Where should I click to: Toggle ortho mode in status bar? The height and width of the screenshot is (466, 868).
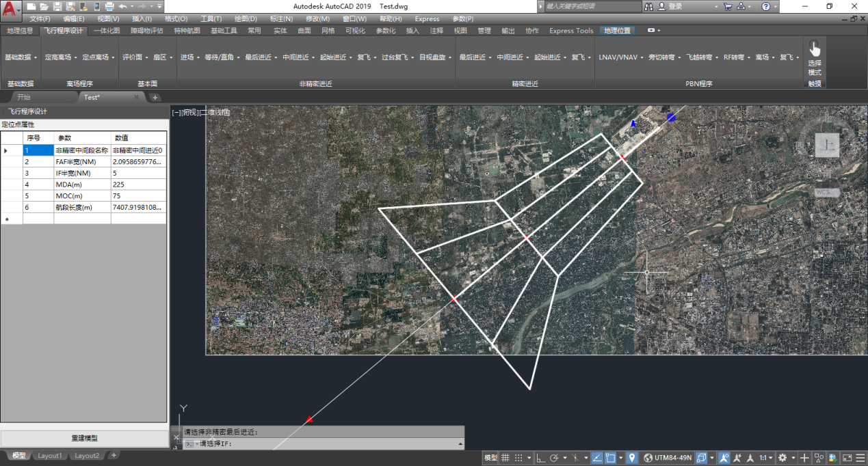point(541,458)
